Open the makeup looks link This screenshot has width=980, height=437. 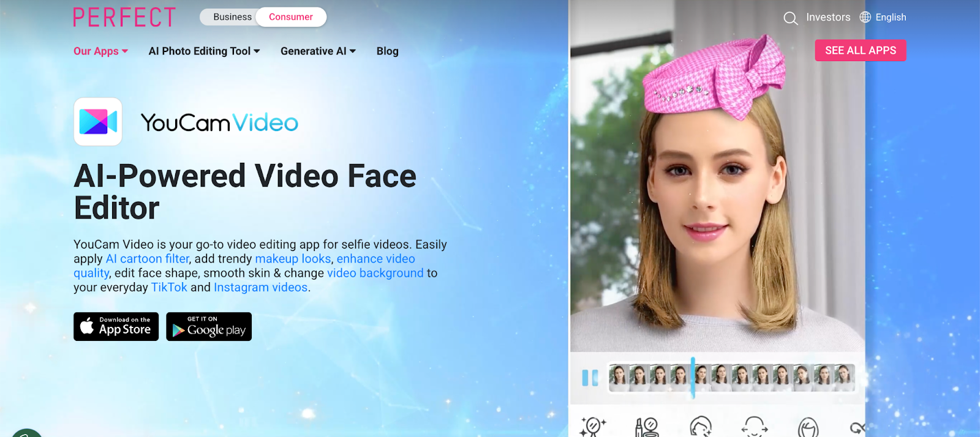click(x=293, y=259)
